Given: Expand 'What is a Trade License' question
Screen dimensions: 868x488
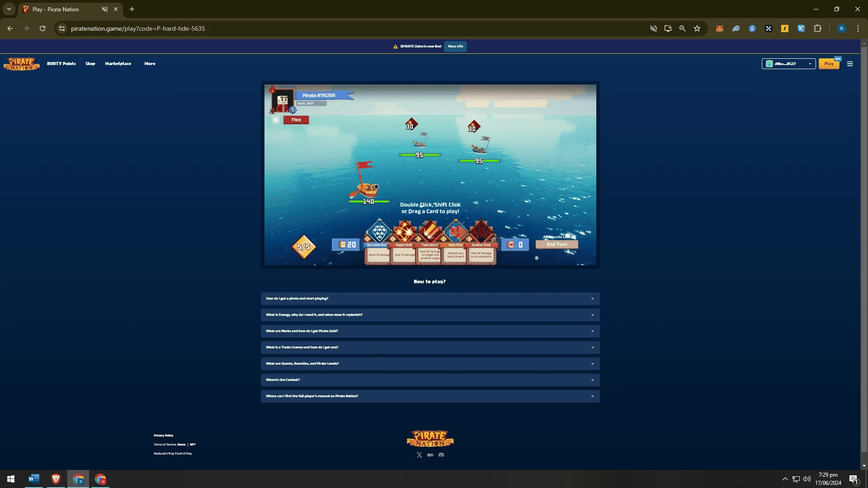Looking at the screenshot, I should click(x=430, y=347).
